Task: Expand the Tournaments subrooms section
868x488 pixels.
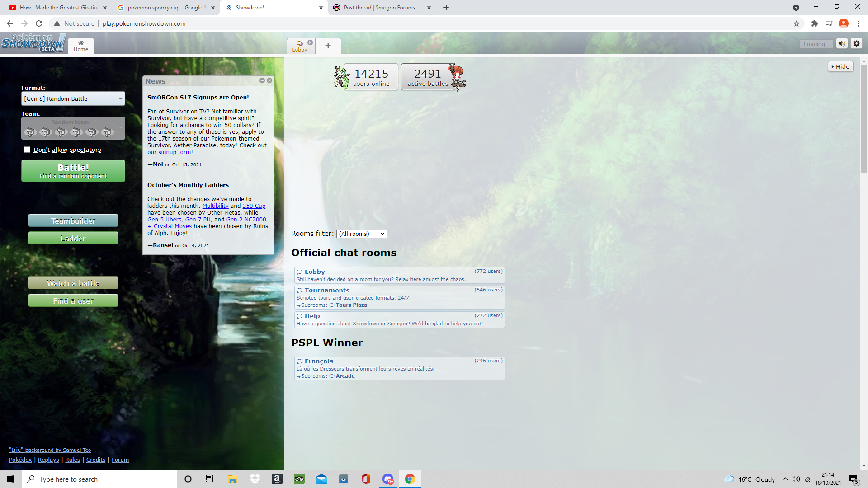Action: tap(351, 305)
